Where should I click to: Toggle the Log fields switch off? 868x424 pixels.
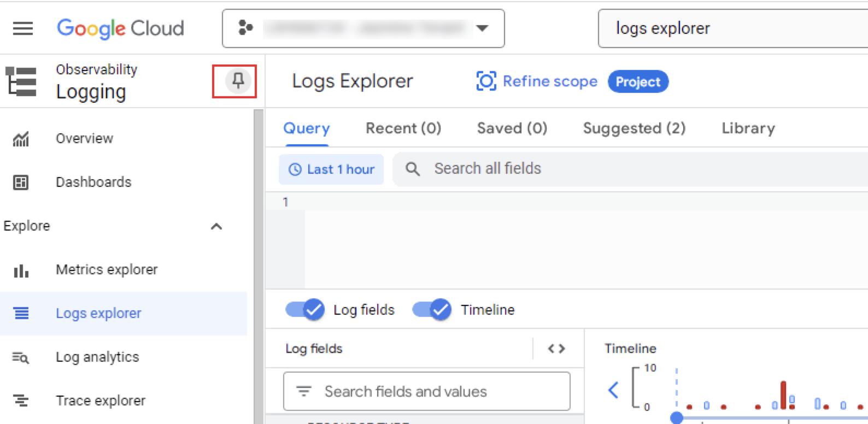coord(304,310)
